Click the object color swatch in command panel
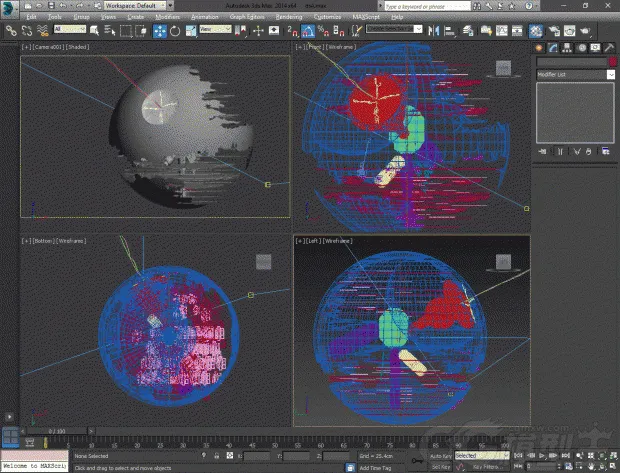The height and width of the screenshot is (473, 620). (612, 62)
